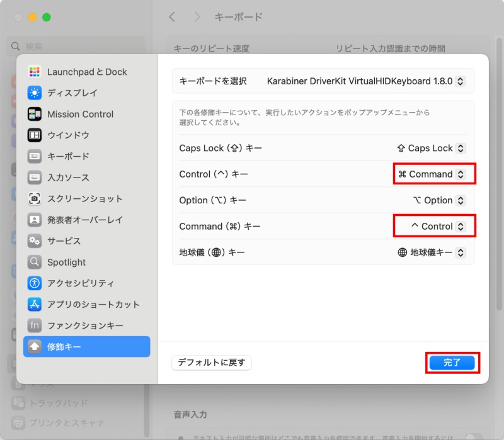
Task: Open the Spotlight sidebar icon
Action: [x=35, y=262]
